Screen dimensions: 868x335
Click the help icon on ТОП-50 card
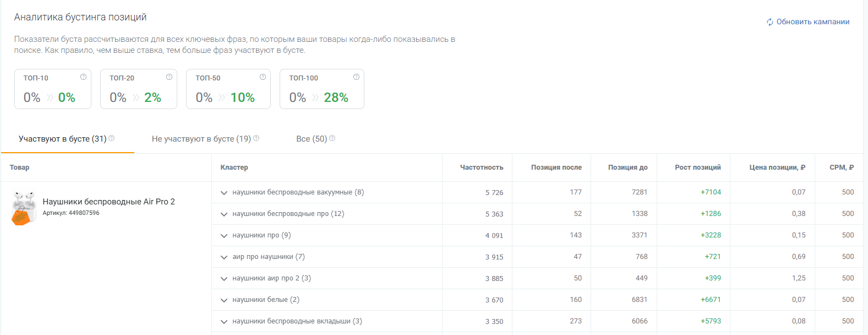tap(263, 77)
